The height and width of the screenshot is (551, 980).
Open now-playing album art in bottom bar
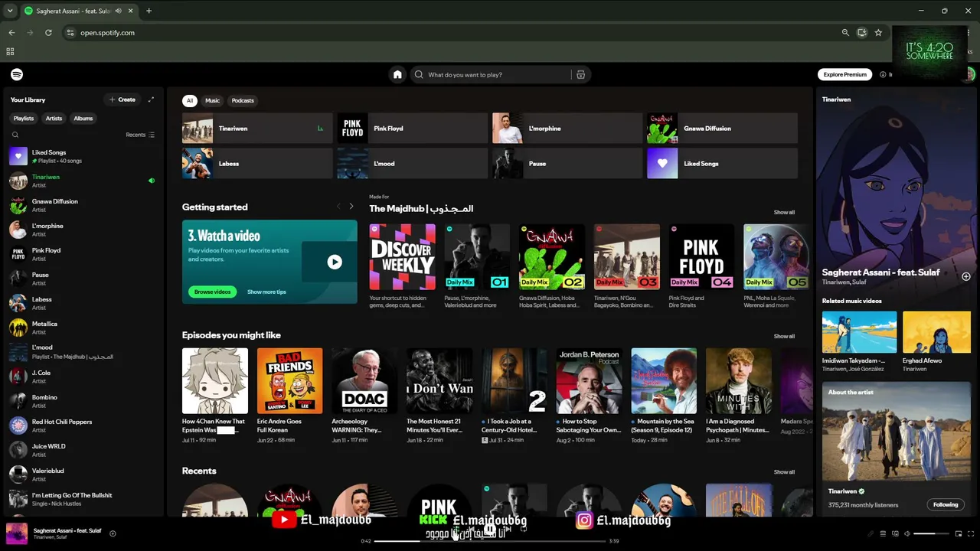coord(17,533)
